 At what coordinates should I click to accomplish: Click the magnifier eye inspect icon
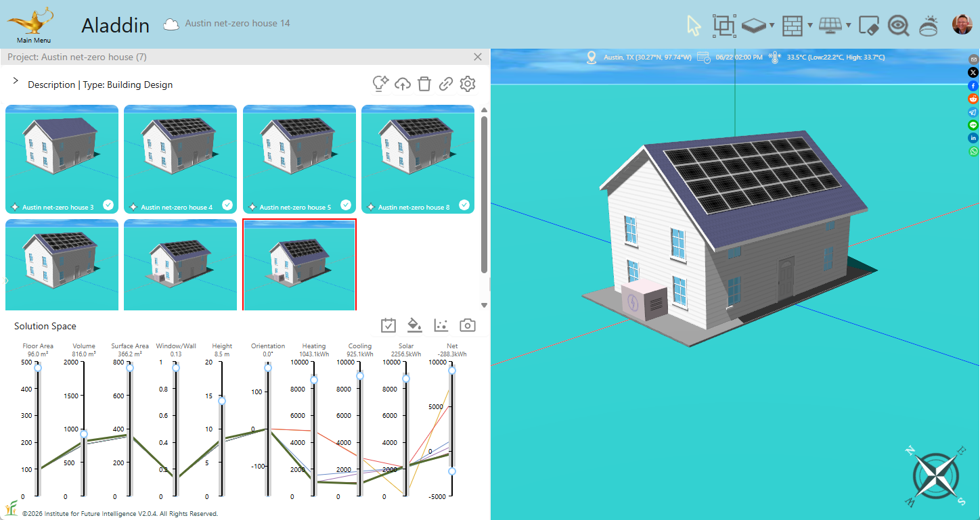tap(899, 26)
